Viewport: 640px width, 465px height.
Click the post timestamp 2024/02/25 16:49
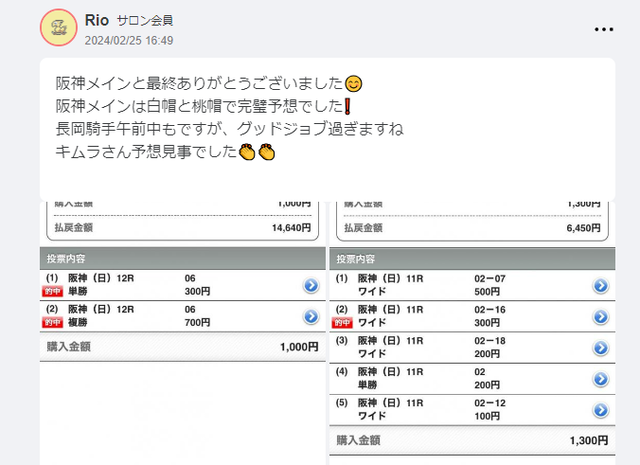[x=129, y=40]
